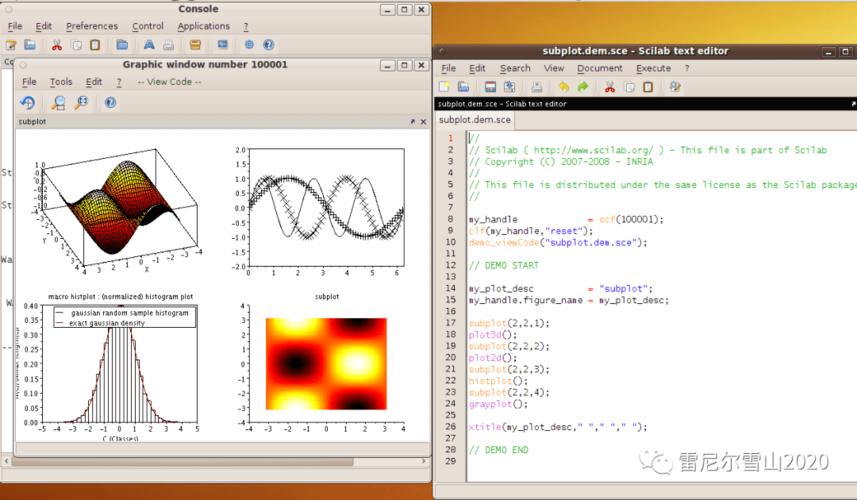The width and height of the screenshot is (857, 500).
Task: Click the copy icon in text editor toolbar
Action: tap(630, 86)
